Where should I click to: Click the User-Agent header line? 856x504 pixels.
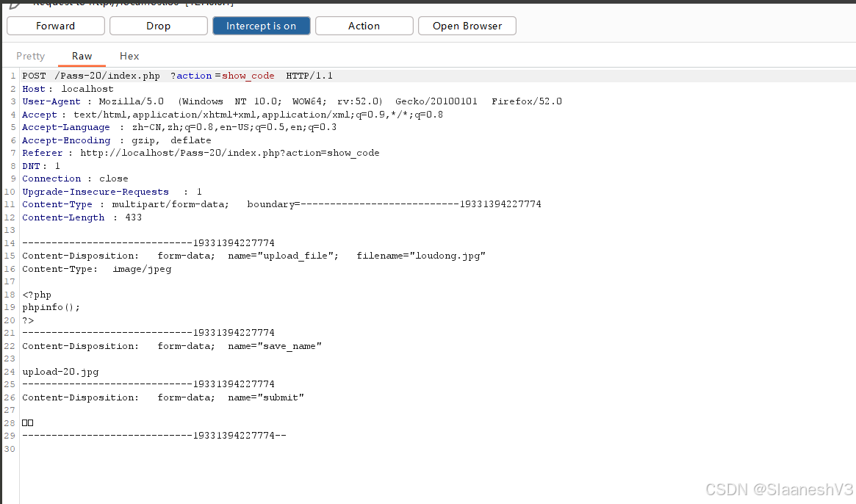coord(292,101)
